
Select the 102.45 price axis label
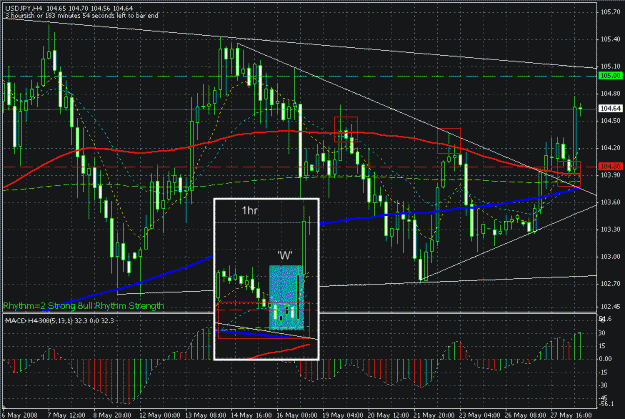pyautogui.click(x=610, y=307)
